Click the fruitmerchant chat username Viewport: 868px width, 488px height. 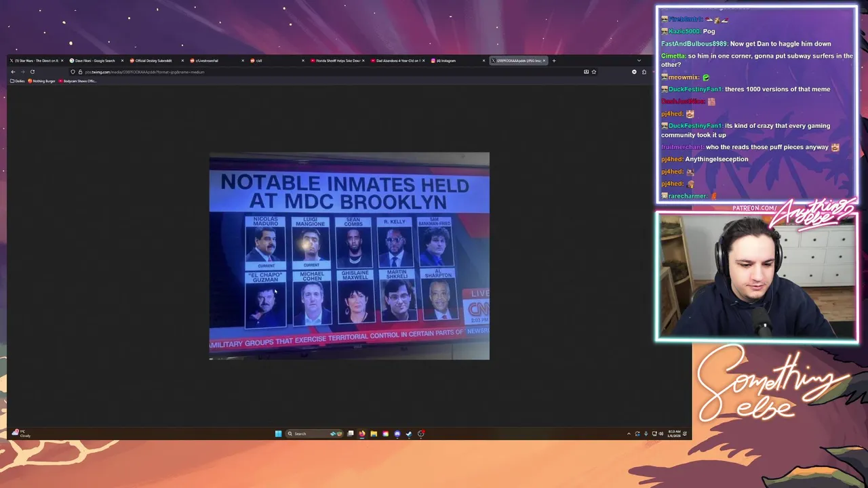click(x=682, y=147)
